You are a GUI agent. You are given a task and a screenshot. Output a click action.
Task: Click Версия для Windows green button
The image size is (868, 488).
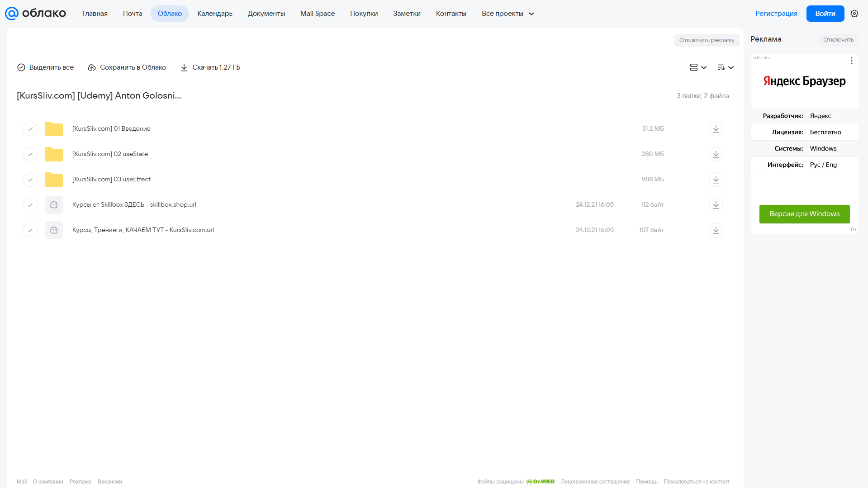coord(804,214)
